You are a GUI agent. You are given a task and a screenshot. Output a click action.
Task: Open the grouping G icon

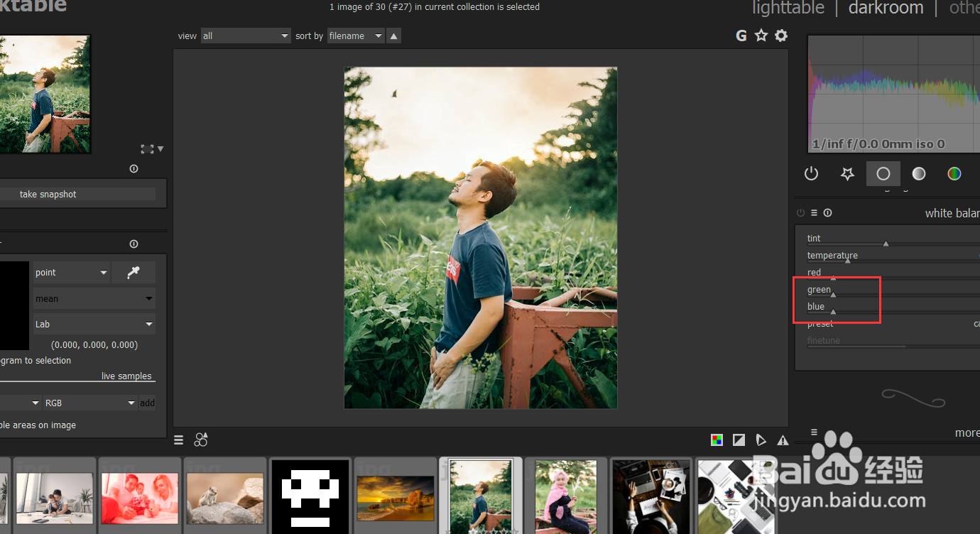click(741, 36)
